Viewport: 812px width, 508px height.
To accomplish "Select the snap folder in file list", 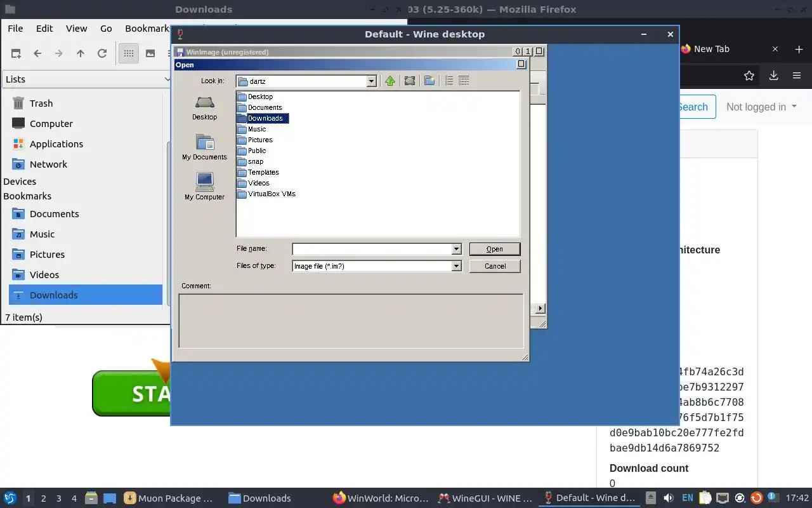I will tap(251, 161).
